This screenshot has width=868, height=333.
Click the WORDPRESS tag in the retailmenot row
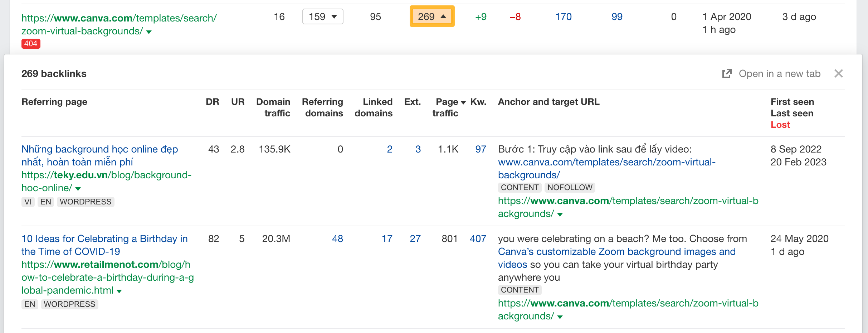point(69,304)
